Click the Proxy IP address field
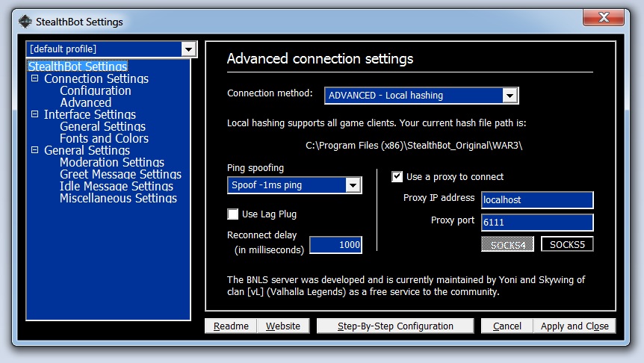644x363 pixels. (x=537, y=200)
